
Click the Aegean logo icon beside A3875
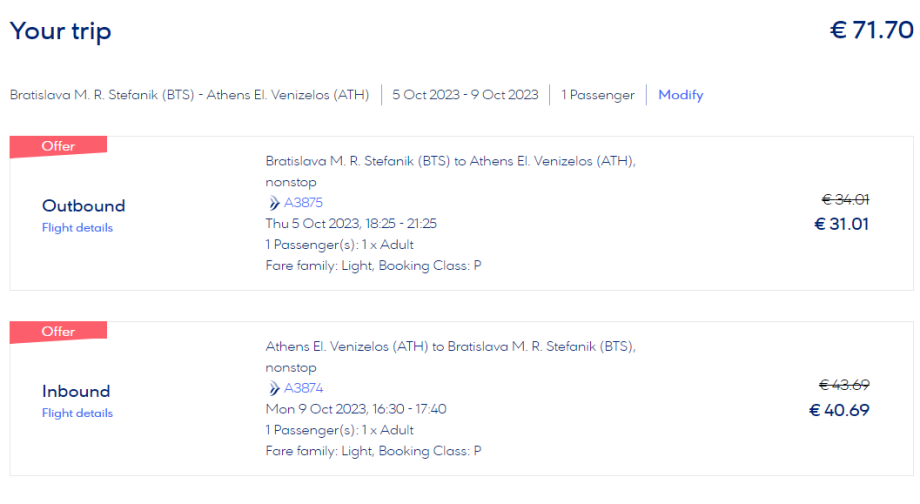(x=274, y=203)
